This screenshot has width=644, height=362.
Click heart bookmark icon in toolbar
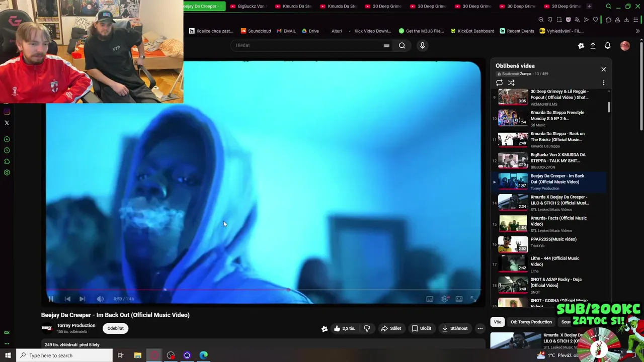pos(596,20)
